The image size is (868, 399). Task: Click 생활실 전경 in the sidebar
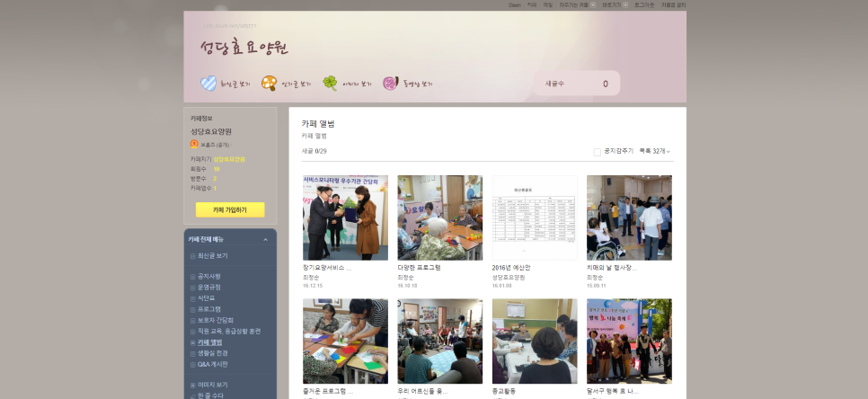213,353
